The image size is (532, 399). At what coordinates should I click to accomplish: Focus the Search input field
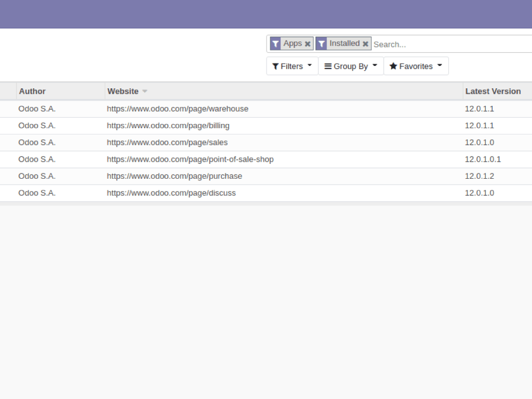click(x=452, y=45)
